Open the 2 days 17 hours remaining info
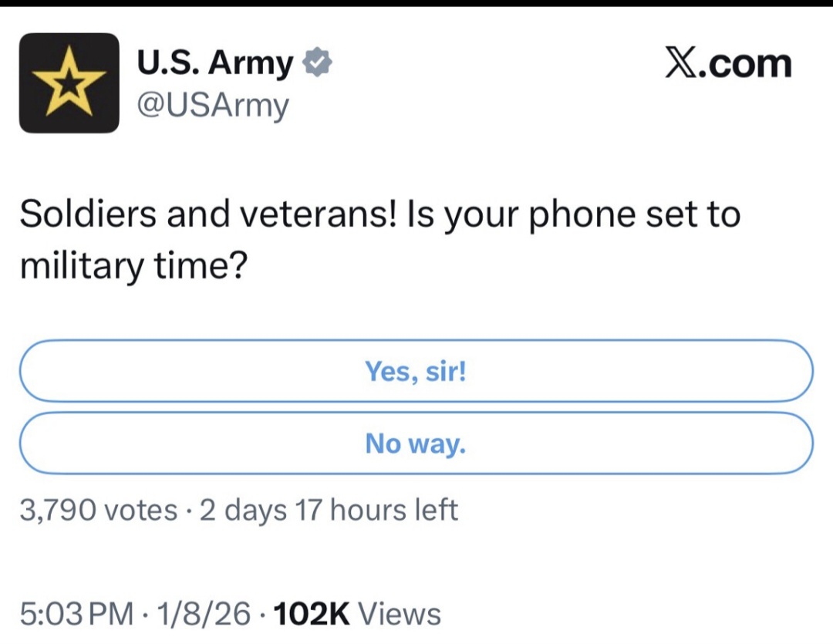This screenshot has height=644, width=833. coord(329,509)
